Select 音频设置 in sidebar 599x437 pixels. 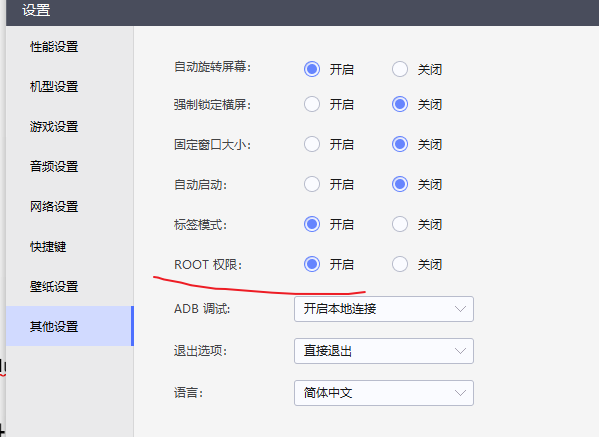(54, 167)
